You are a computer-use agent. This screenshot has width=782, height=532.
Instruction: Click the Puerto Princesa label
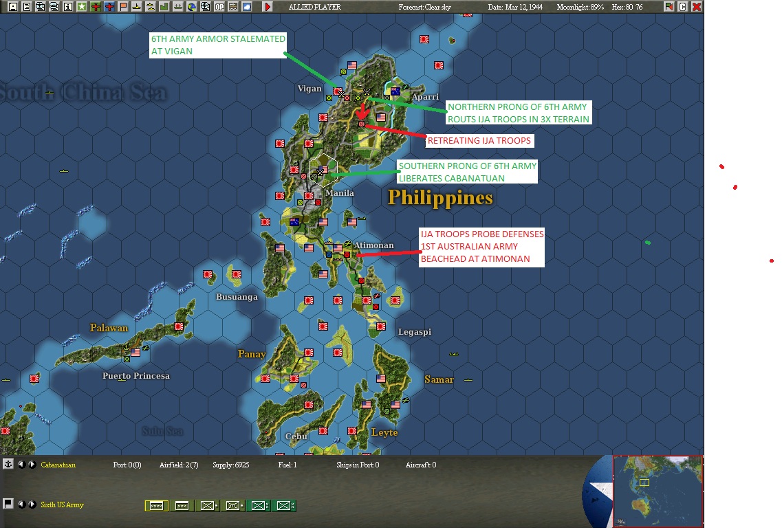[x=136, y=376]
